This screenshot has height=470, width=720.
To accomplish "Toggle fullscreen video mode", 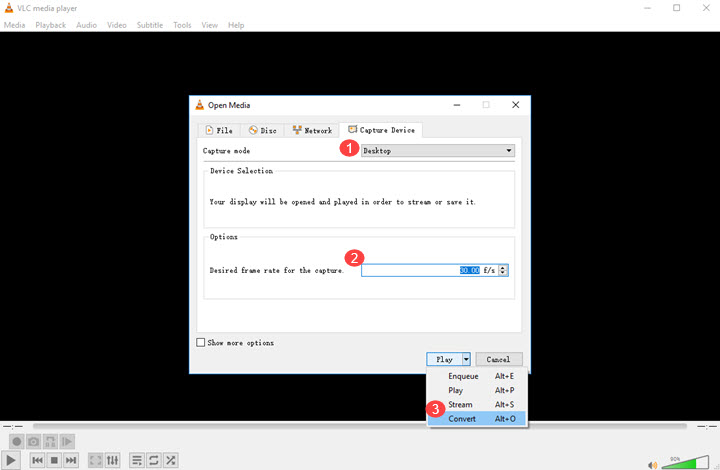I will [x=96, y=460].
